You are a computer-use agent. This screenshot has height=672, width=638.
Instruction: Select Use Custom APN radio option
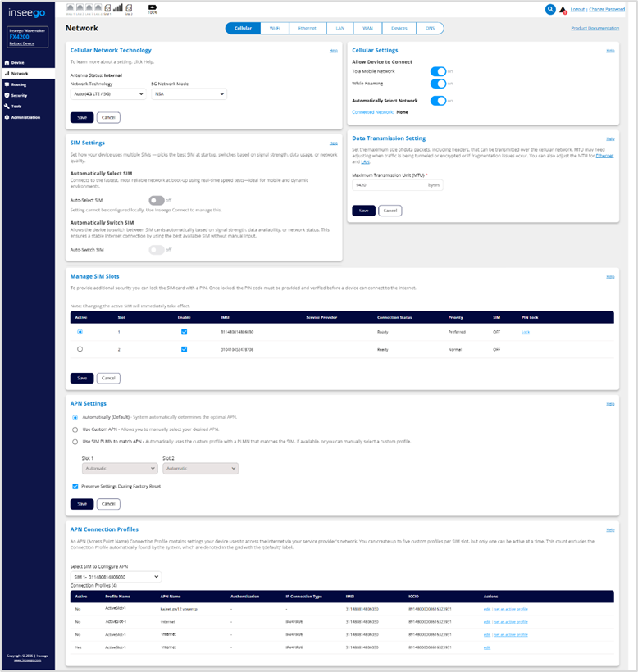(x=76, y=429)
